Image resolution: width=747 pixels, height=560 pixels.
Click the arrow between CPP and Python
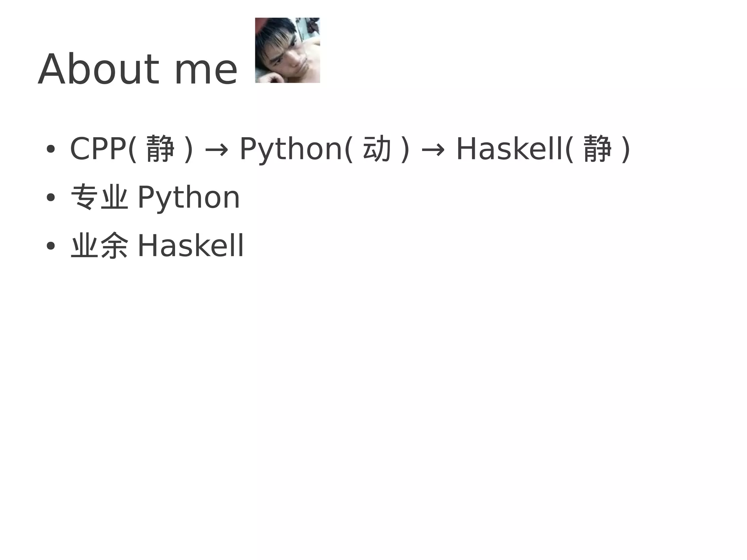[217, 150]
